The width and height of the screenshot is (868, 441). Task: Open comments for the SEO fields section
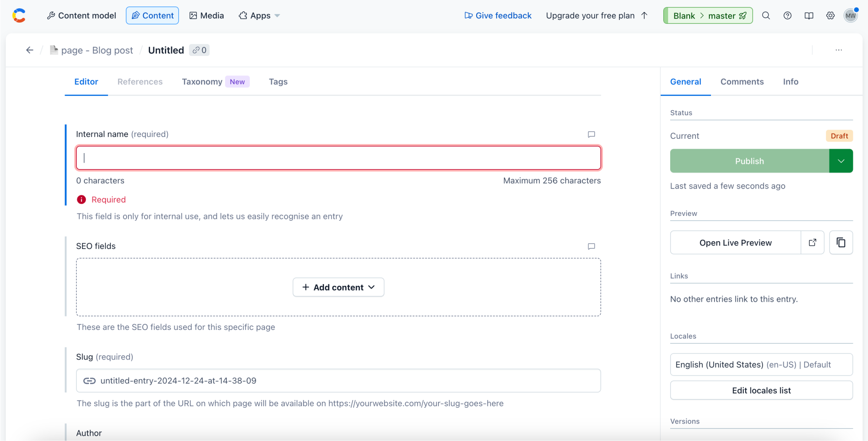591,246
